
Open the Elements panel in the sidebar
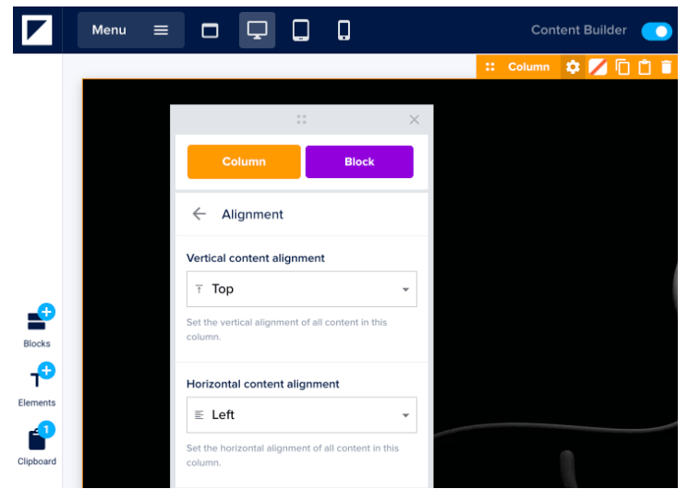(x=37, y=385)
